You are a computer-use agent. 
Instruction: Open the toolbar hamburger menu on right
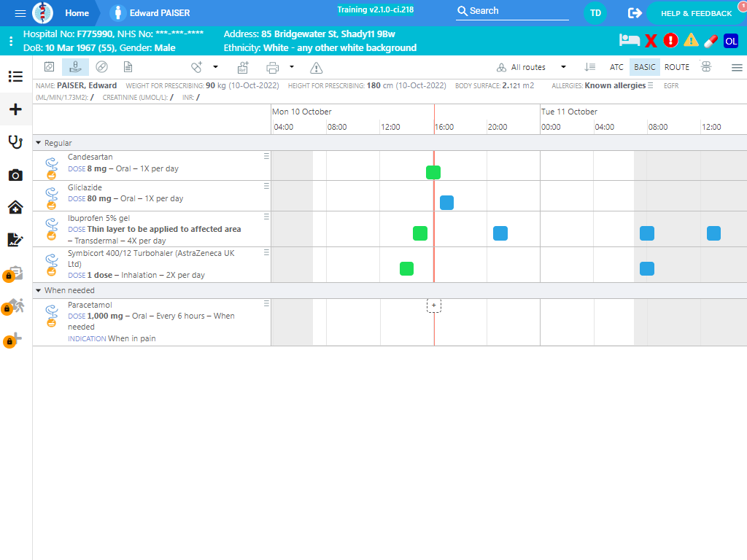(x=737, y=68)
